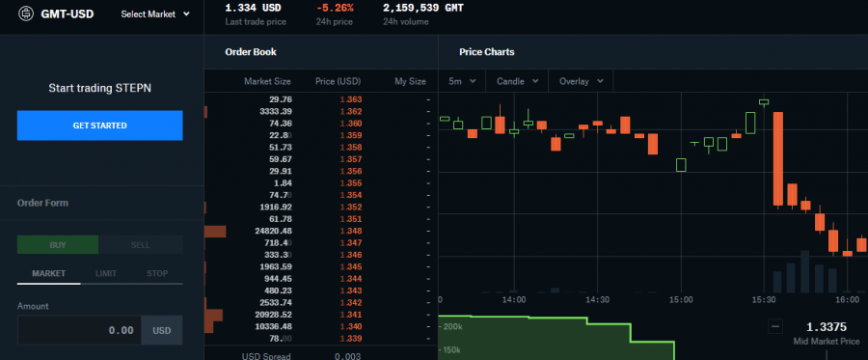Select the order book row priced 1.357
Viewport: 868px width, 360px height.
321,159
